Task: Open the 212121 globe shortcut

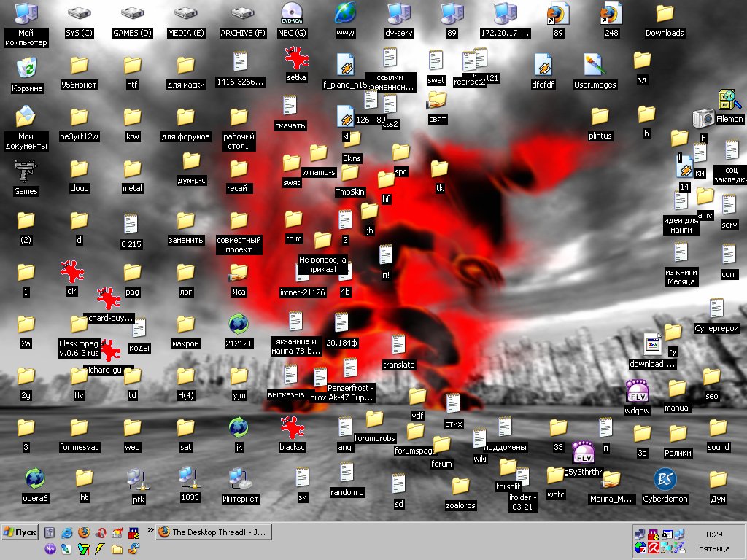Action: pos(239,331)
